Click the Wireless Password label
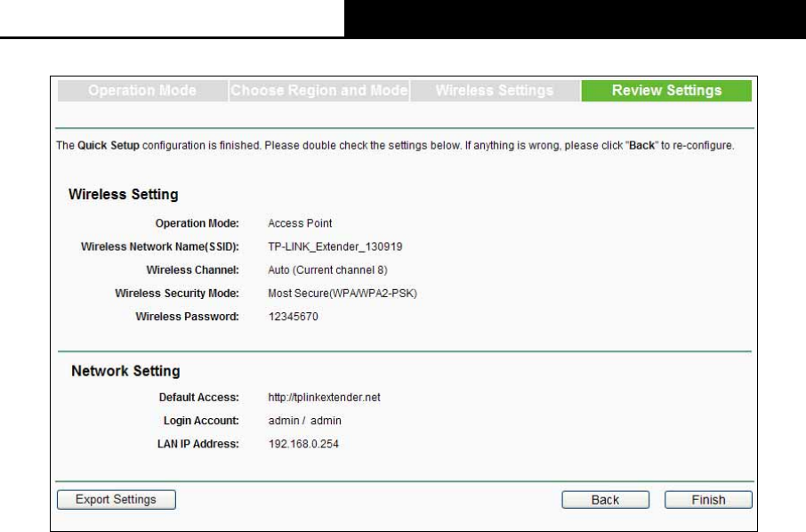The width and height of the screenshot is (806, 532). coord(187,317)
